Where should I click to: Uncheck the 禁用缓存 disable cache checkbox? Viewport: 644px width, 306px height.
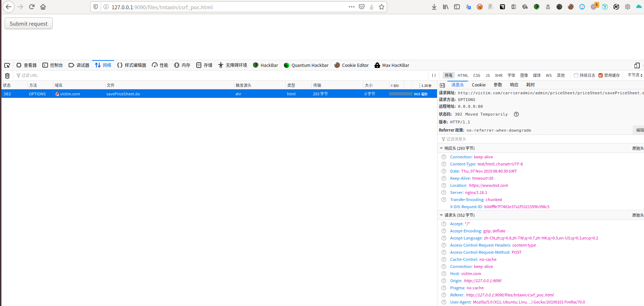click(x=601, y=75)
